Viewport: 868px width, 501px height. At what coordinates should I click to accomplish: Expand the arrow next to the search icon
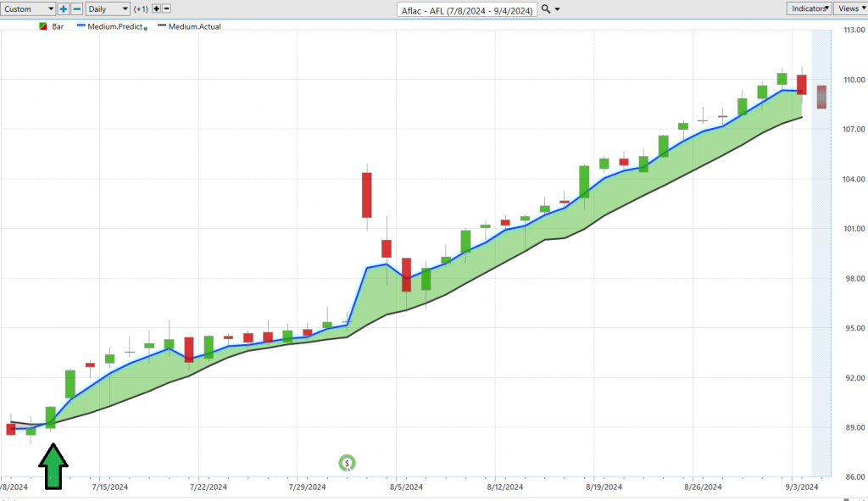click(558, 9)
